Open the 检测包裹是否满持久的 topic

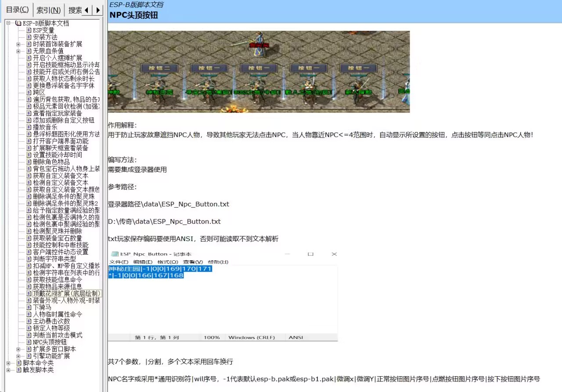(66, 217)
